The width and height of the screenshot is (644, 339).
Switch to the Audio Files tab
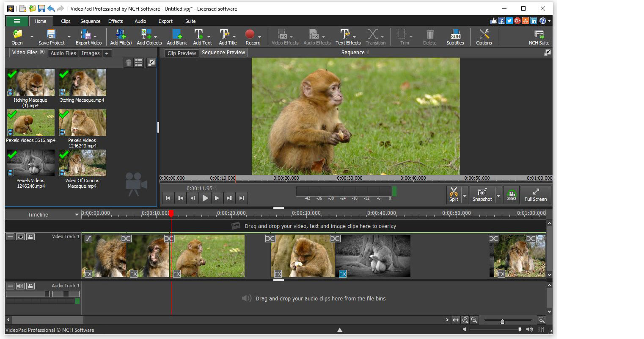pos(63,53)
